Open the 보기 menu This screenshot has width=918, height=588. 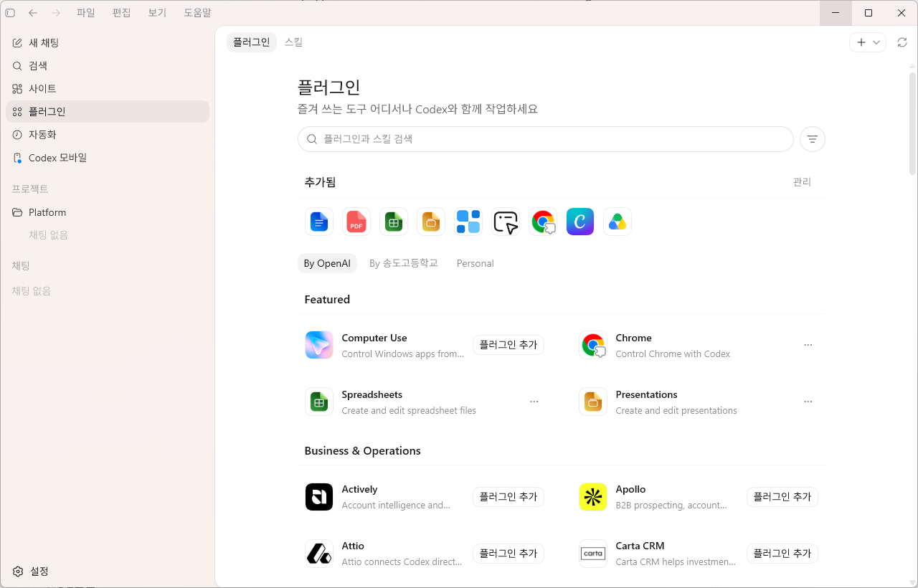coord(157,13)
